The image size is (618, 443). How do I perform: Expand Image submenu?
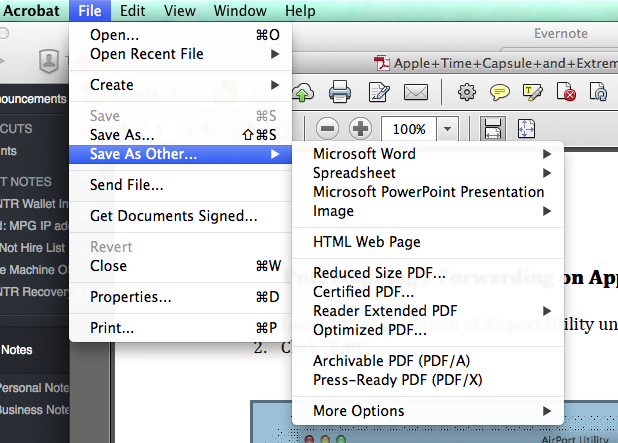tap(428, 211)
